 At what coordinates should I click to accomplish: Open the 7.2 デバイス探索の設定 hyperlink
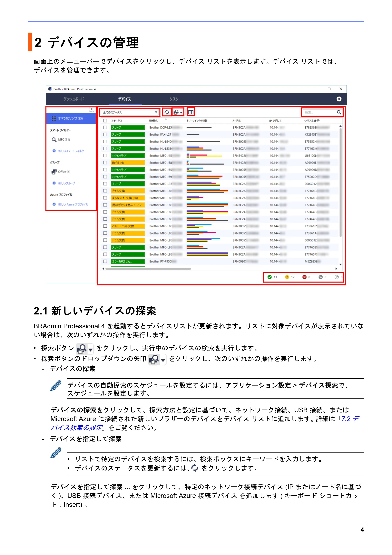coord(205,423)
